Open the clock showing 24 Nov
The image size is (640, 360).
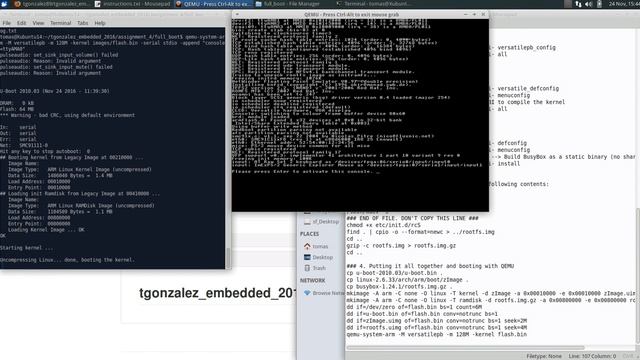pos(624,4)
